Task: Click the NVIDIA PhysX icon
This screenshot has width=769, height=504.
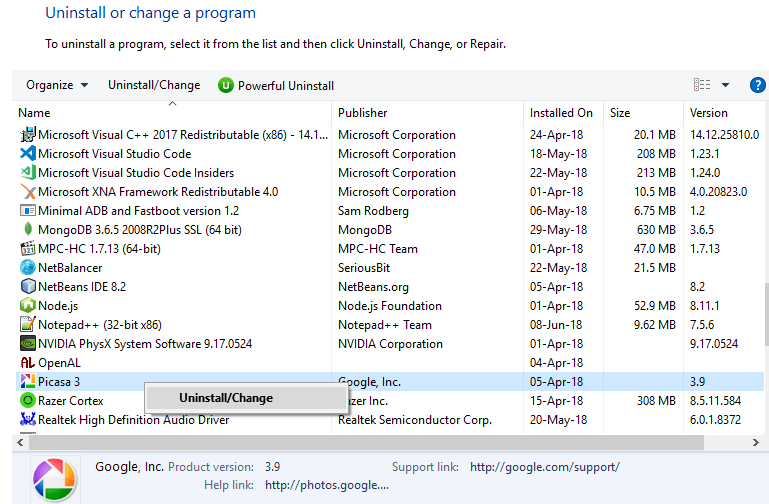Action: pos(28,344)
